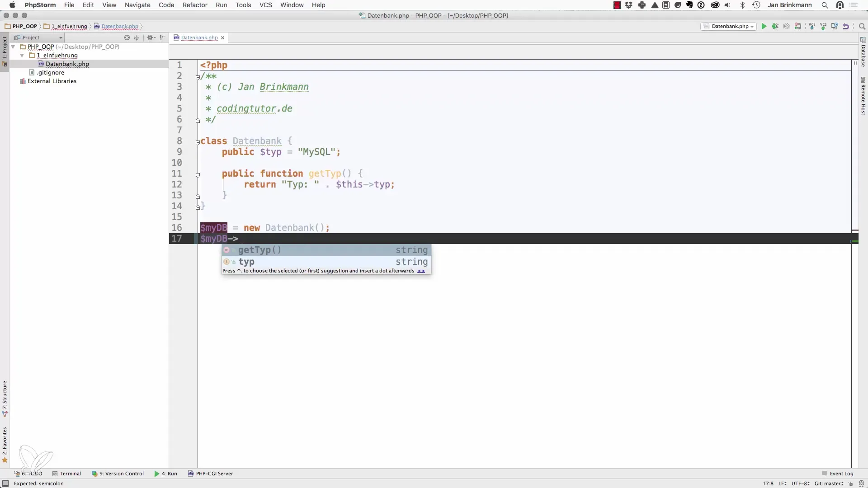
Task: Run Datenbank.php with the green play button
Action: tap(764, 26)
